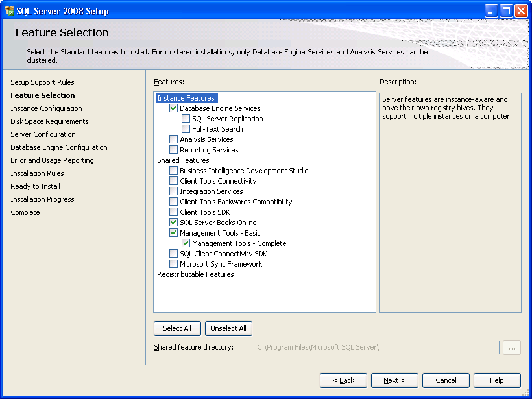
Task: Select Feature Selection step in sidebar
Action: click(x=43, y=95)
